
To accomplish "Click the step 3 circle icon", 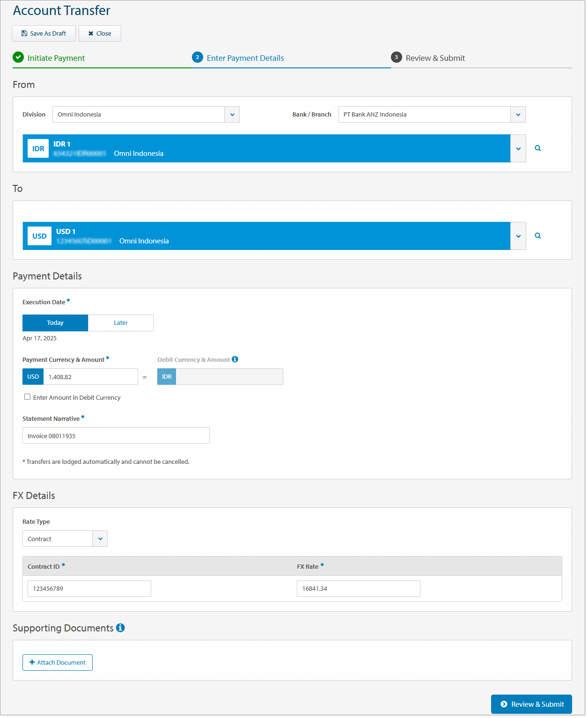I will (x=396, y=58).
